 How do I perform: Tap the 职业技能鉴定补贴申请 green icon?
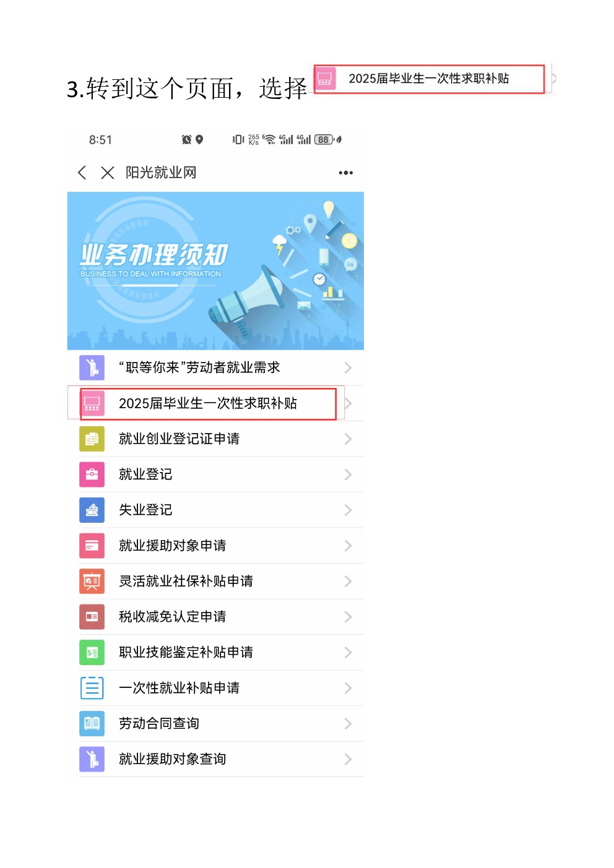click(x=92, y=652)
